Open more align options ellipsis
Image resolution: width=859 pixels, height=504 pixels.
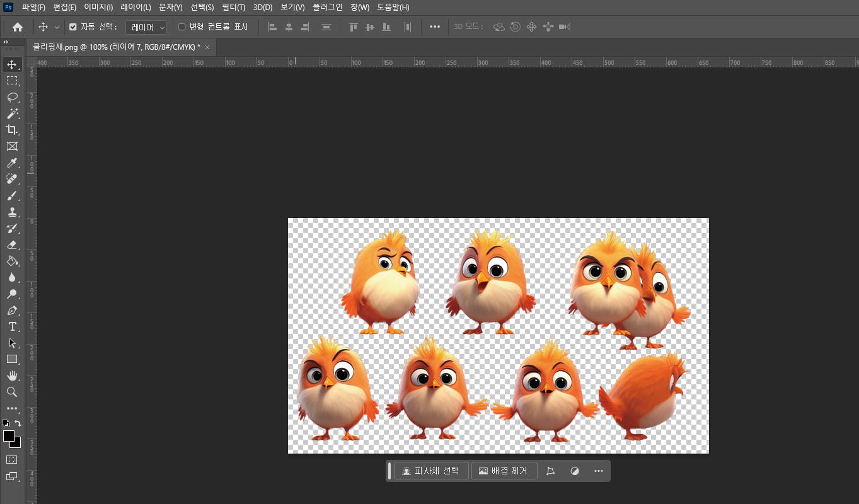click(x=435, y=27)
